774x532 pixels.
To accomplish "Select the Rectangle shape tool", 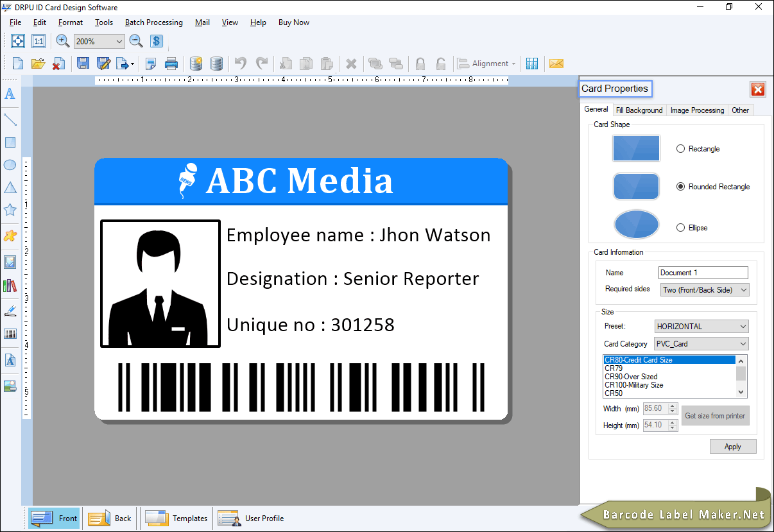I will tap(10, 142).
